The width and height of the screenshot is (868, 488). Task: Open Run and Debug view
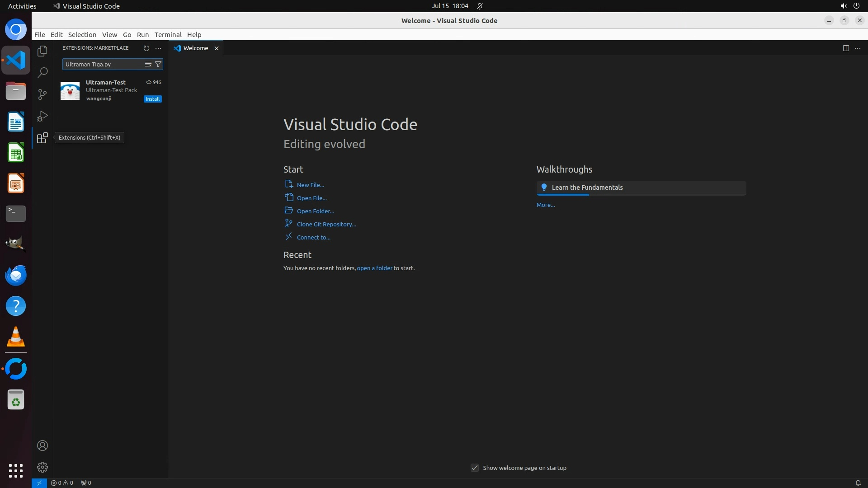pyautogui.click(x=42, y=116)
